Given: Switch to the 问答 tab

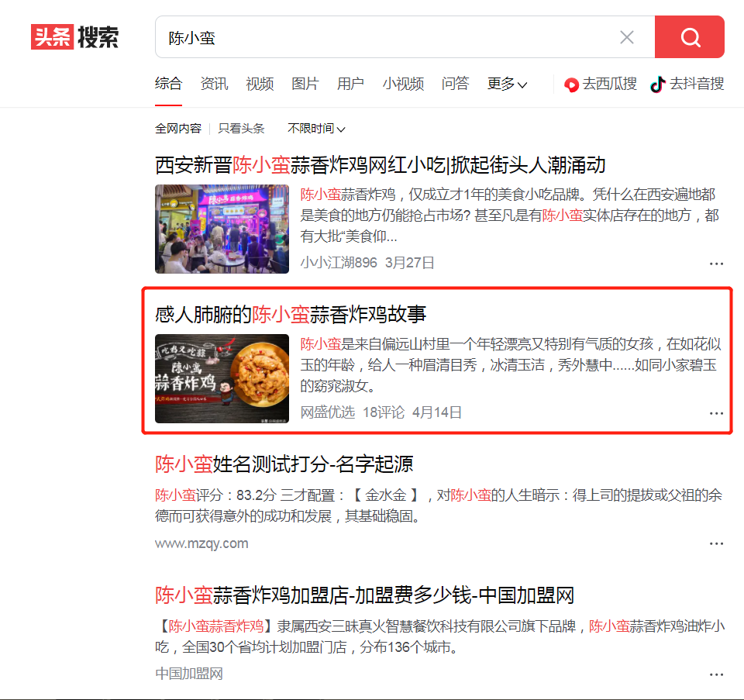Looking at the screenshot, I should pyautogui.click(x=455, y=84).
